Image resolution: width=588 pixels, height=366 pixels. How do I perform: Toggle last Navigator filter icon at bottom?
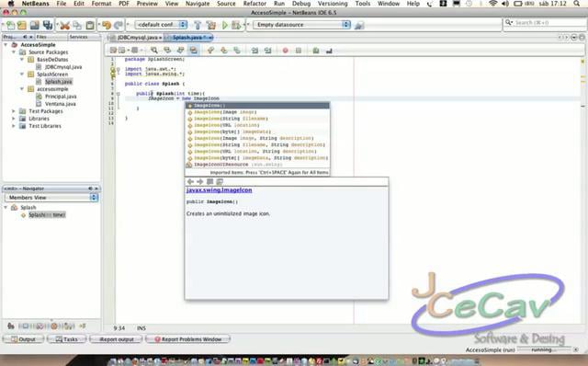point(83,326)
